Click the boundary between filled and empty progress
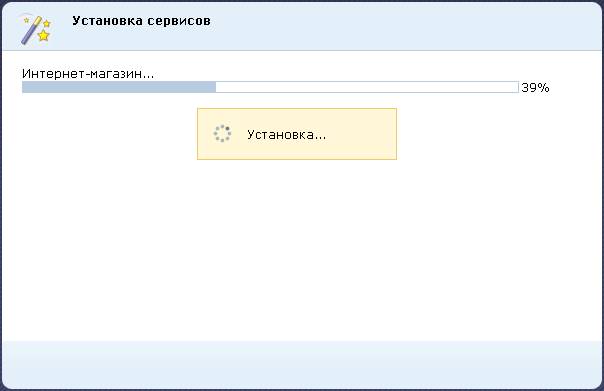 216,87
